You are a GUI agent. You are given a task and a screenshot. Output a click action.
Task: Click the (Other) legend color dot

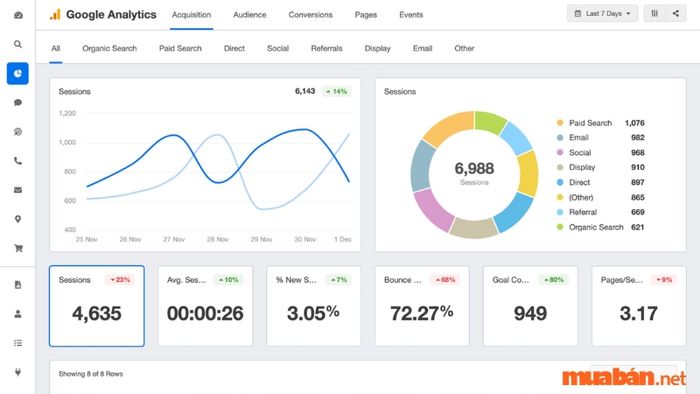pyautogui.click(x=560, y=197)
